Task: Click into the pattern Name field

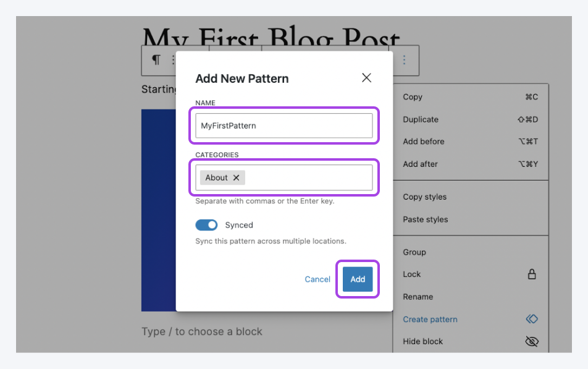Action: (284, 125)
